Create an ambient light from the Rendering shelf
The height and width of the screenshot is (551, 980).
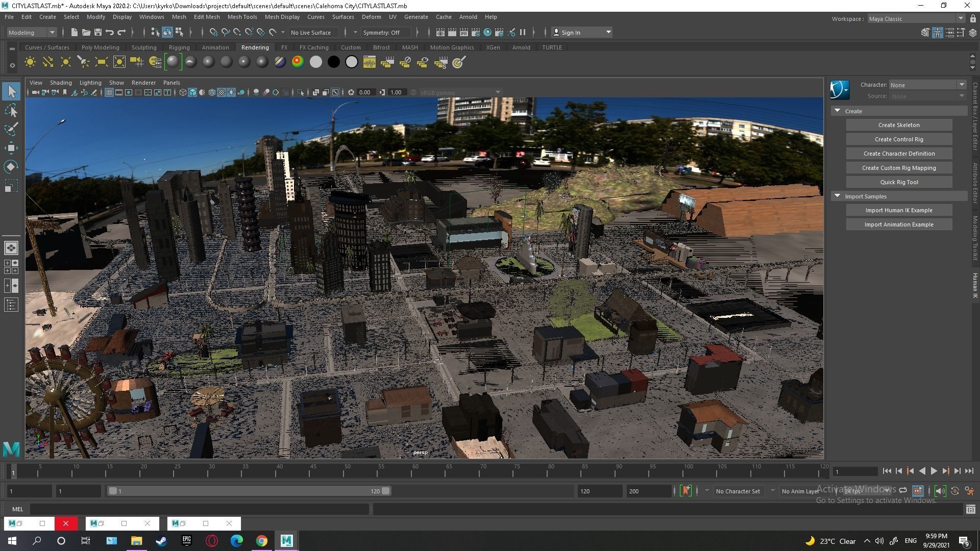pyautogui.click(x=30, y=62)
